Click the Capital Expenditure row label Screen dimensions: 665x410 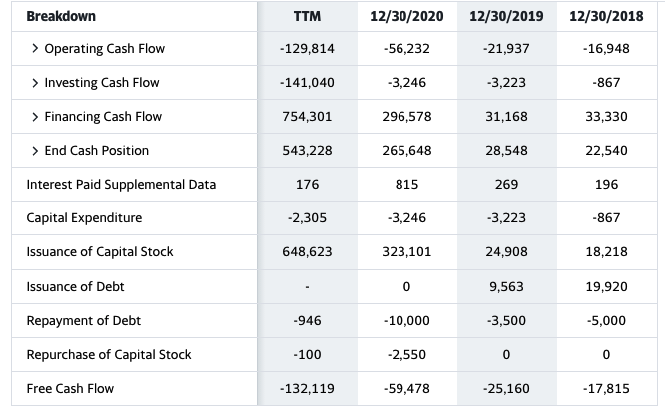[x=84, y=218]
